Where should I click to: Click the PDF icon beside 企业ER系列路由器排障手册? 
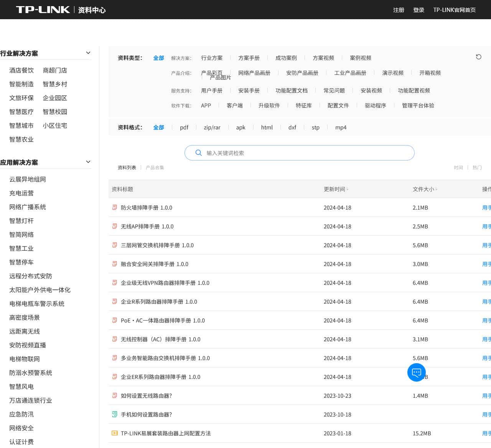click(114, 377)
